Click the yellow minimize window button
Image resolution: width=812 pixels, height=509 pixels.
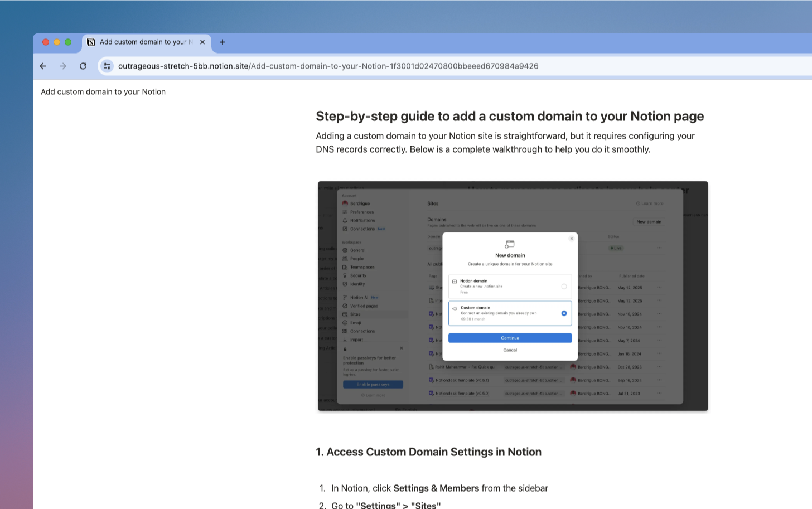point(57,42)
